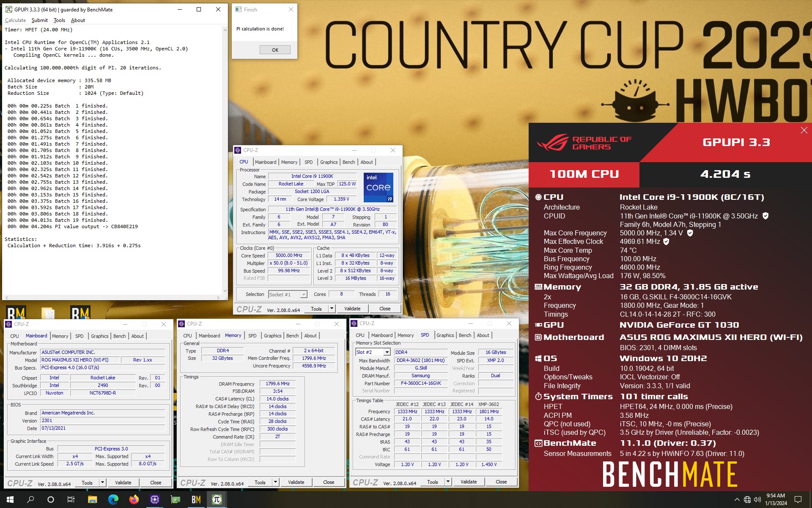Click Validate in CPU-Z SPD window
Image resolution: width=812 pixels, height=508 pixels.
tap(469, 482)
